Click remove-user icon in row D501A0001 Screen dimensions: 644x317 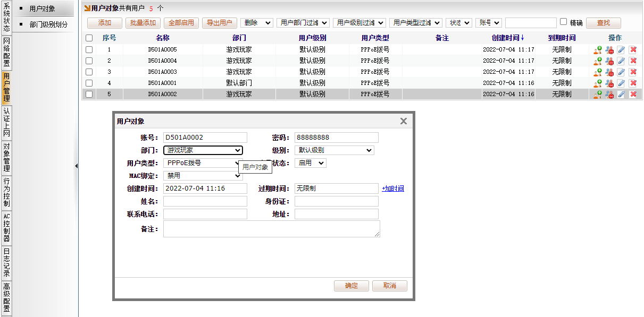609,83
